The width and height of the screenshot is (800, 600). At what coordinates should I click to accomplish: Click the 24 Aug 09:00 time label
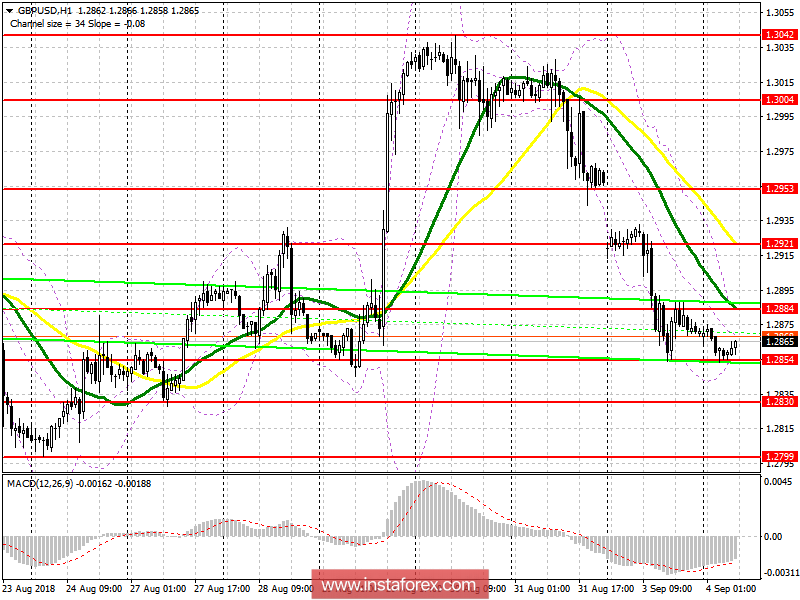94,588
